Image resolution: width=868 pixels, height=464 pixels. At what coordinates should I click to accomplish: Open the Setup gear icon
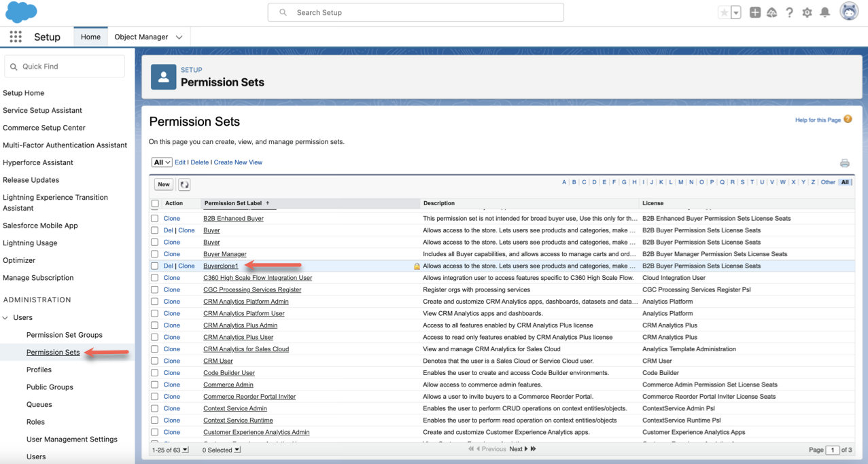(x=807, y=12)
